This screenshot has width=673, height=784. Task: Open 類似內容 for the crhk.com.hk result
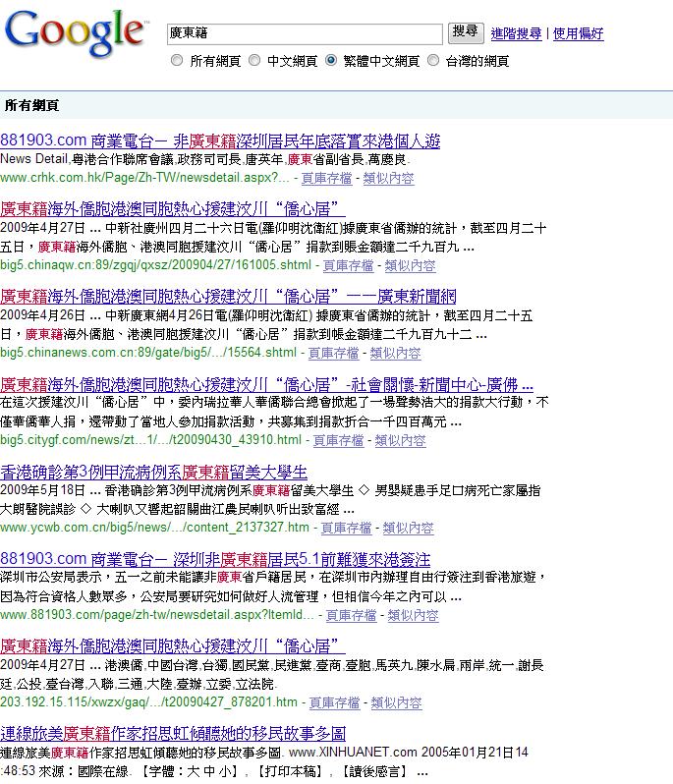click(388, 178)
